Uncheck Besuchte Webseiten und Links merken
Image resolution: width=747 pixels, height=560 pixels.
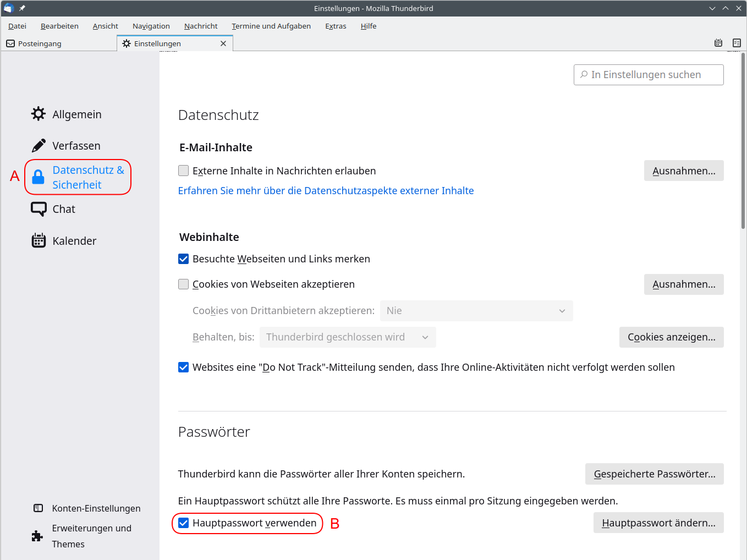[x=184, y=259]
